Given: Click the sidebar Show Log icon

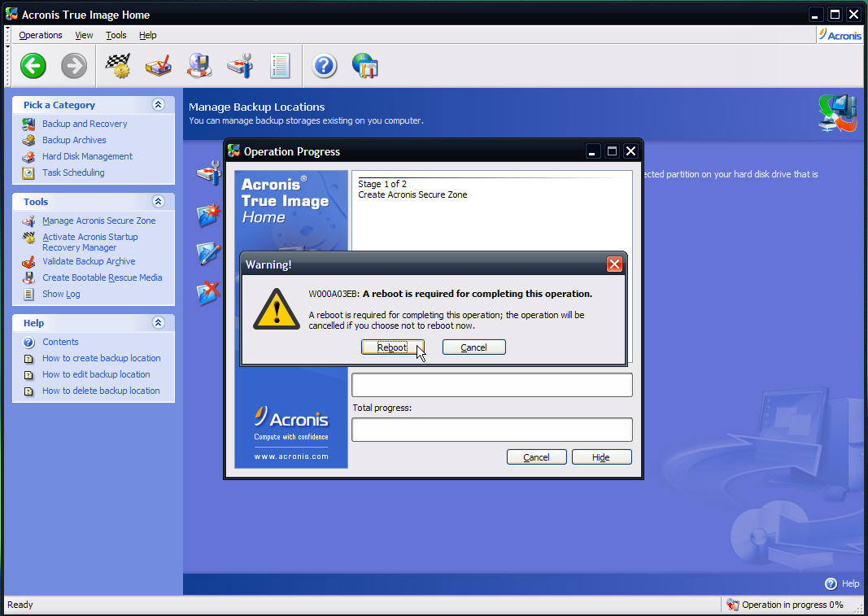Looking at the screenshot, I should 28,294.
